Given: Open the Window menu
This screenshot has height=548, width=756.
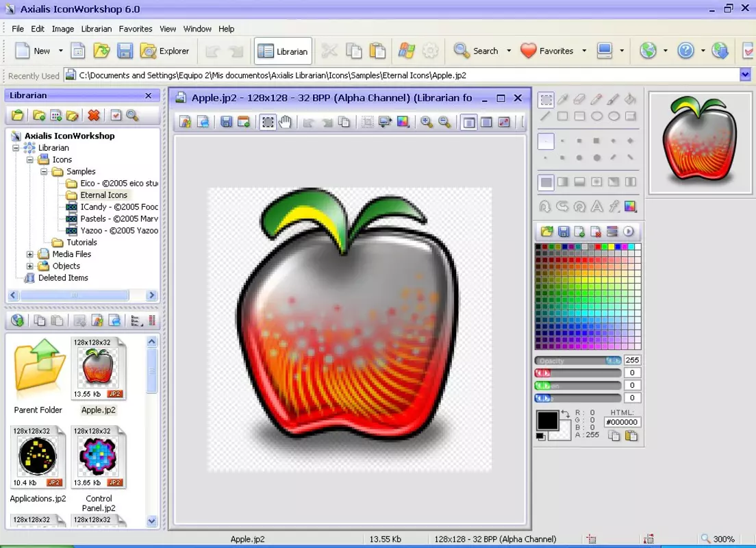Looking at the screenshot, I should (197, 29).
